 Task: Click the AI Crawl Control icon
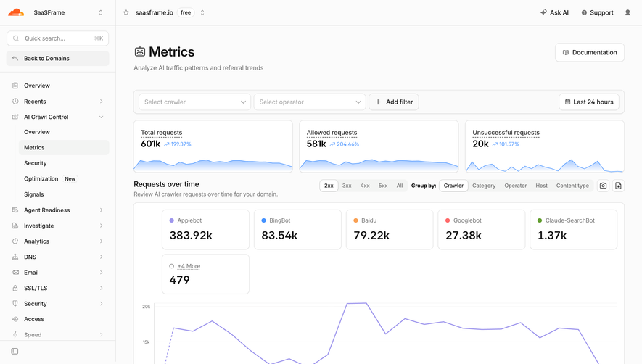[15, 117]
